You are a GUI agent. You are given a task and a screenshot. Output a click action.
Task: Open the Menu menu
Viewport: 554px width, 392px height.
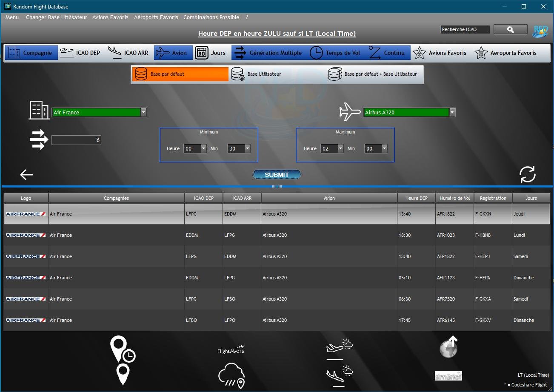tap(12, 17)
